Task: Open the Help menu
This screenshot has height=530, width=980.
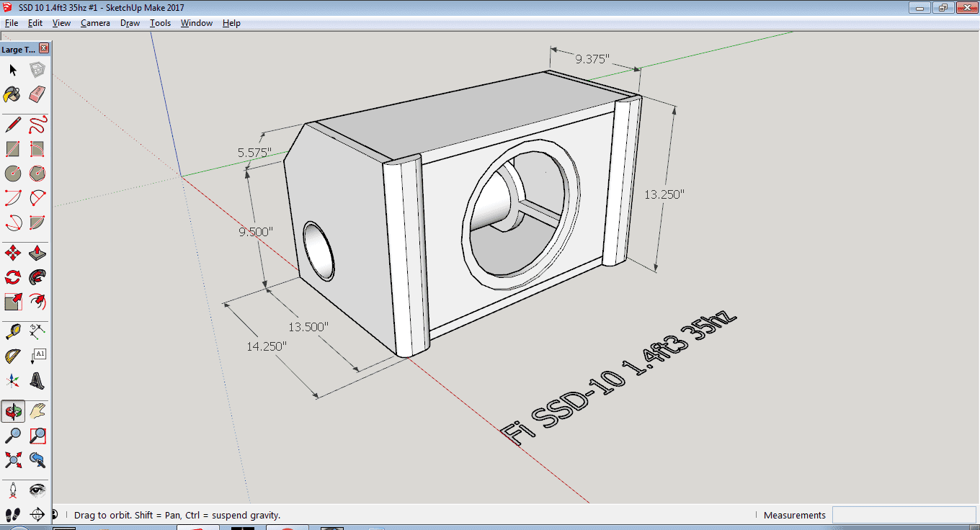Action: point(231,23)
